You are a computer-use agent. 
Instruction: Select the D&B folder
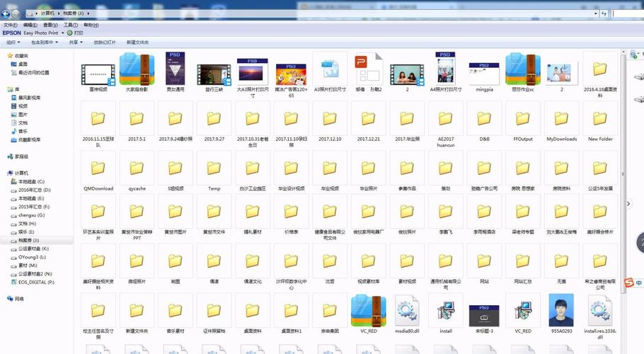pyautogui.click(x=484, y=122)
